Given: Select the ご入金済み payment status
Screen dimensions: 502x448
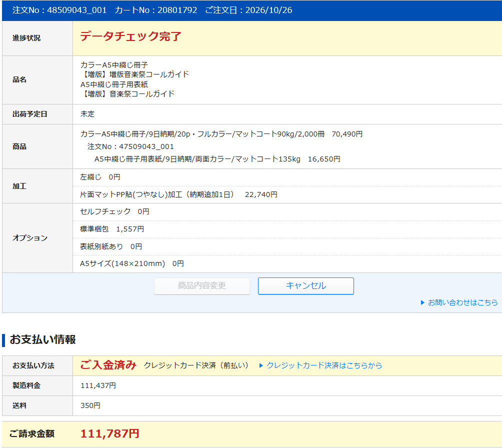Looking at the screenshot, I should tap(108, 365).
